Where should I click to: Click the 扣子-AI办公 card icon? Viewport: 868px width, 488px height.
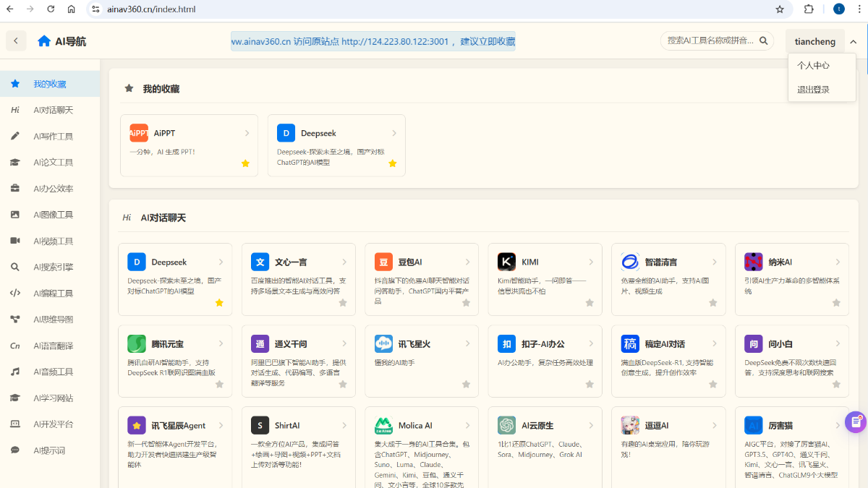tap(507, 343)
